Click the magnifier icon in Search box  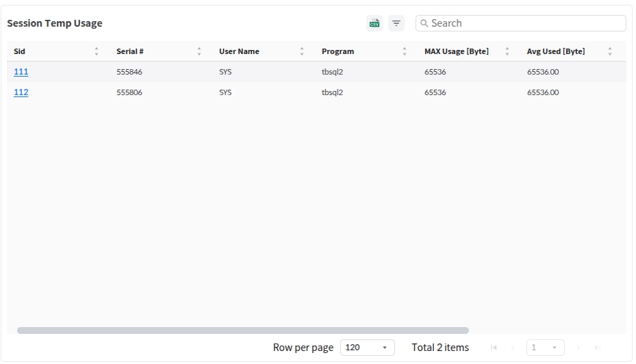(424, 23)
